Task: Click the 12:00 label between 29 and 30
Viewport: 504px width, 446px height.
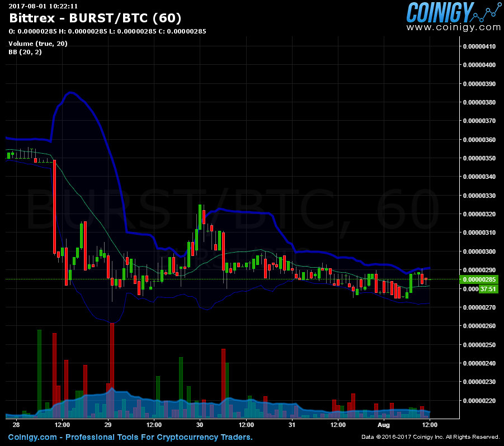Action: pos(154,425)
